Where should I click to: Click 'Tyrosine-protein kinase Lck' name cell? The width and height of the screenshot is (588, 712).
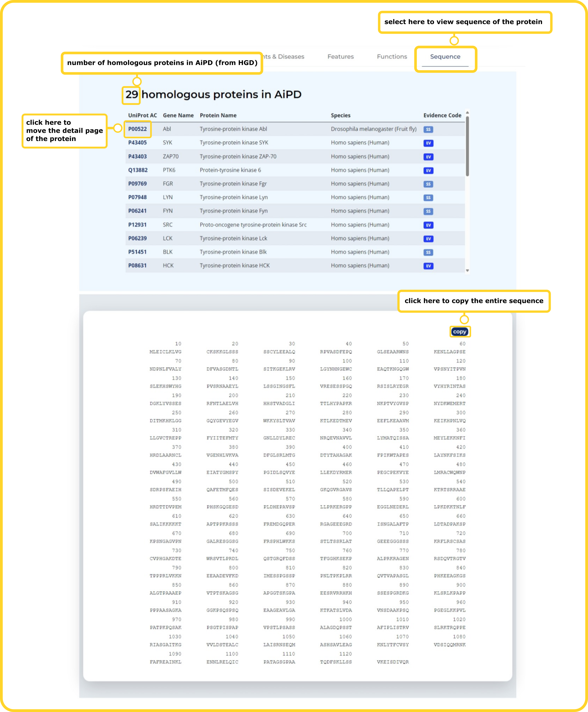coord(233,238)
